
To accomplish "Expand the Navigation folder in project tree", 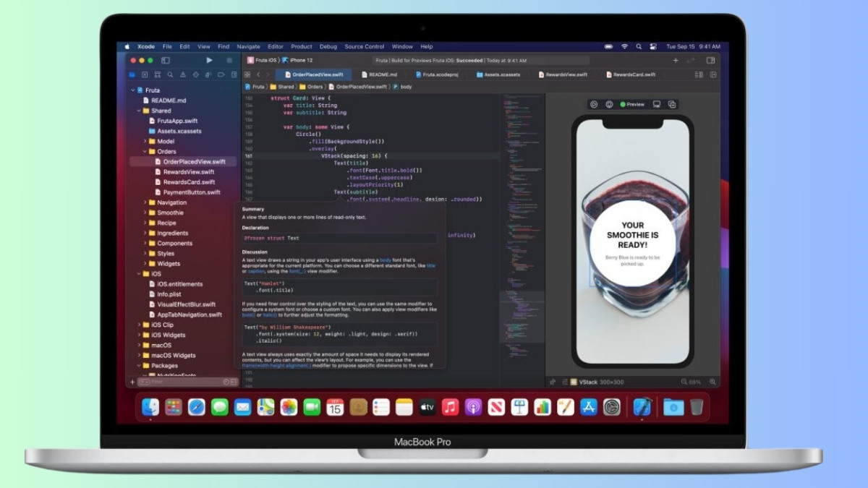I will pos(145,202).
